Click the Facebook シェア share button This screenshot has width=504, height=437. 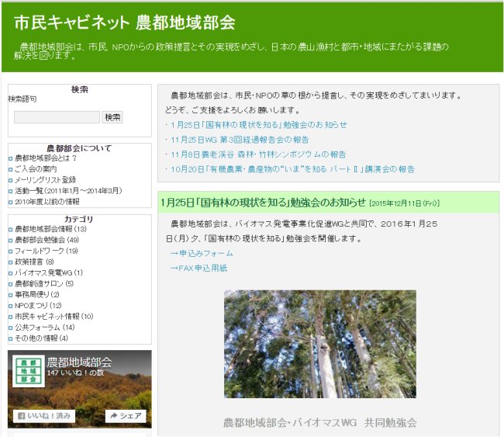click(x=126, y=416)
